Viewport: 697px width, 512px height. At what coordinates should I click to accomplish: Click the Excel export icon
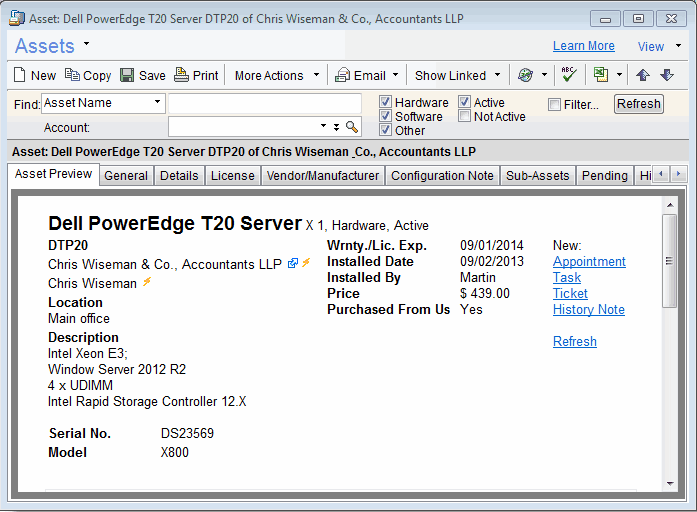pos(601,75)
